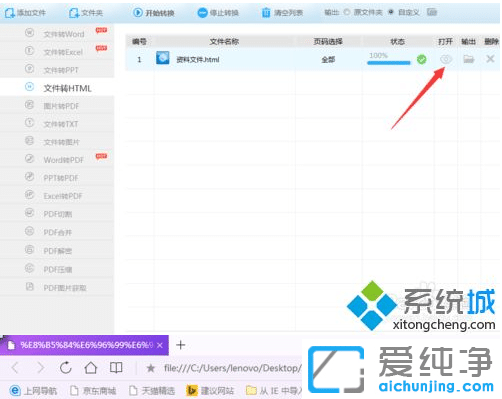This screenshot has height=399, width=502.
Task: Open PDF合并 merge function
Action: pyautogui.click(x=57, y=232)
